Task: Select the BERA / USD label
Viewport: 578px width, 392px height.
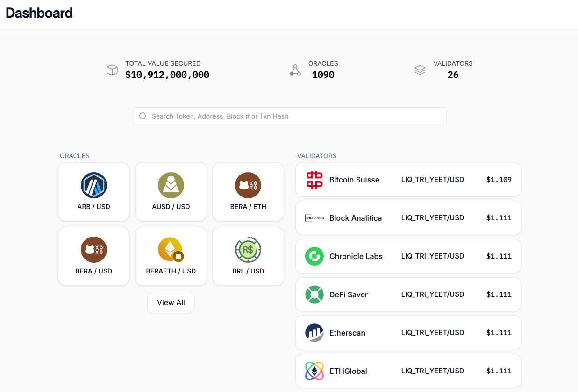Action: 94,271
